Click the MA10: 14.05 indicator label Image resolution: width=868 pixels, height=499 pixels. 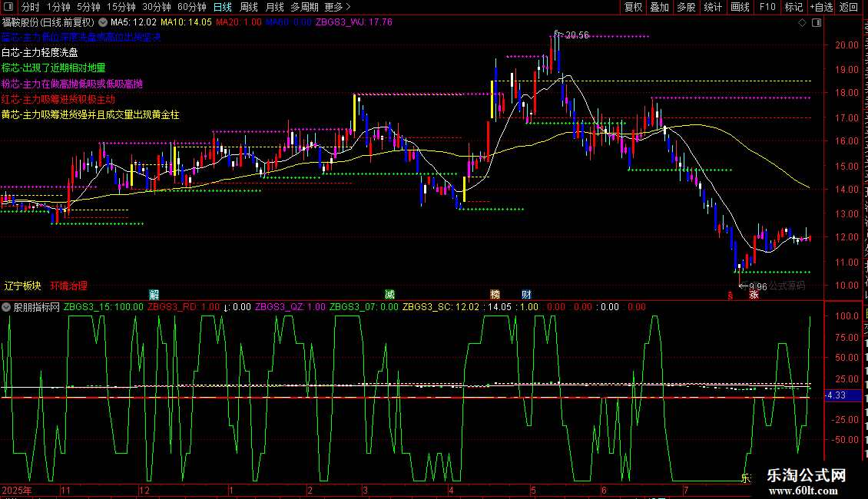pyautogui.click(x=186, y=23)
